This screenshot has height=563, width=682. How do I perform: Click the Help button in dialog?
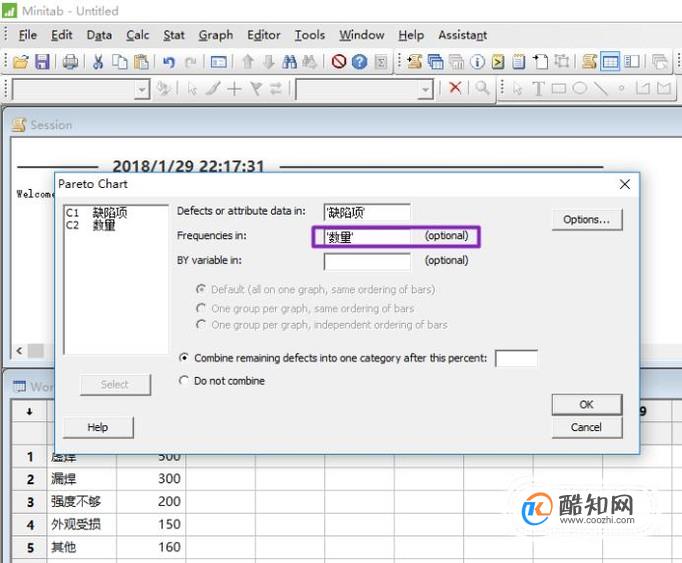click(98, 427)
